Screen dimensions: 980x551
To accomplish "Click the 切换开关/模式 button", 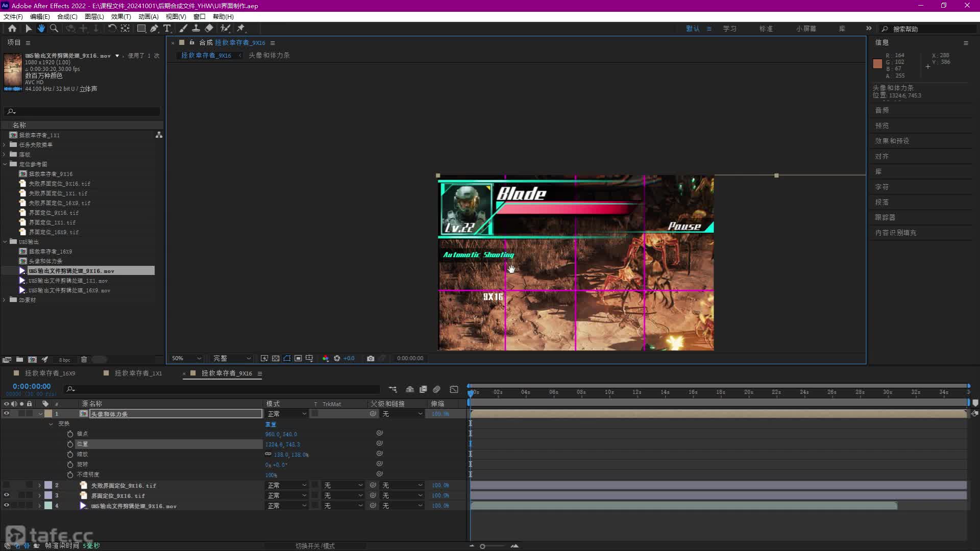I will pyautogui.click(x=315, y=546).
